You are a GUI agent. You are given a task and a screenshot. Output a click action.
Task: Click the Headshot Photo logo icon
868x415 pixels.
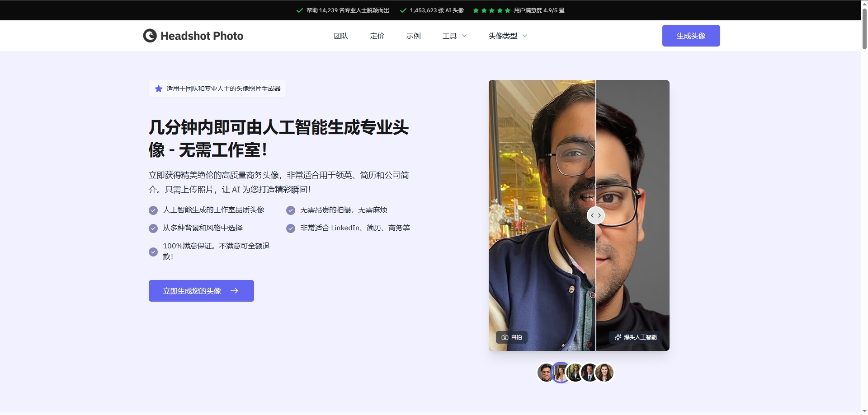point(150,36)
